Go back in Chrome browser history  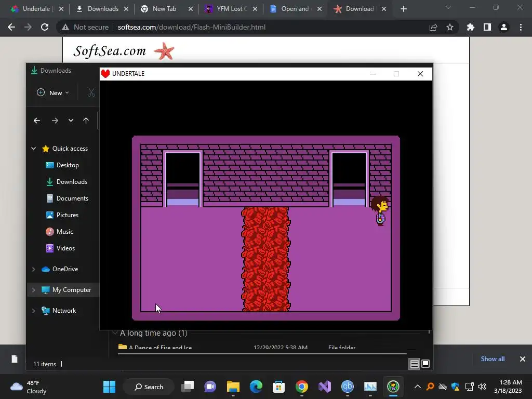pyautogui.click(x=11, y=27)
